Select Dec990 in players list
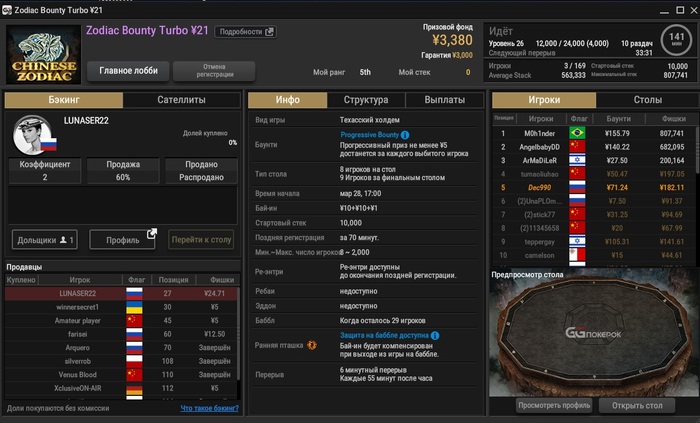This screenshot has height=423, width=700. 594,187
